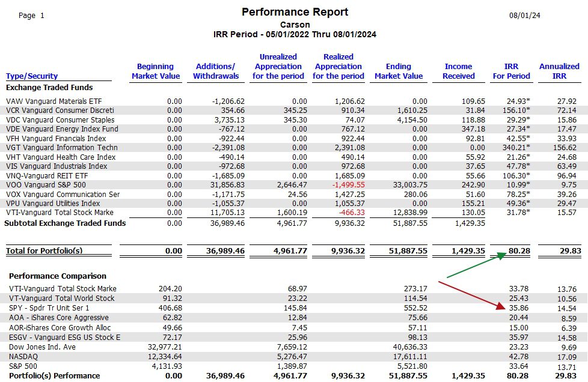Select VT-Vanguard Total World Stock comparison row
This screenshot has height=382, width=588.
[293, 299]
